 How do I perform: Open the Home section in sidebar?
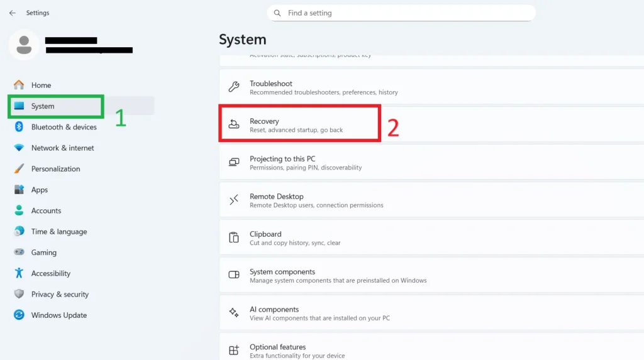(42, 85)
